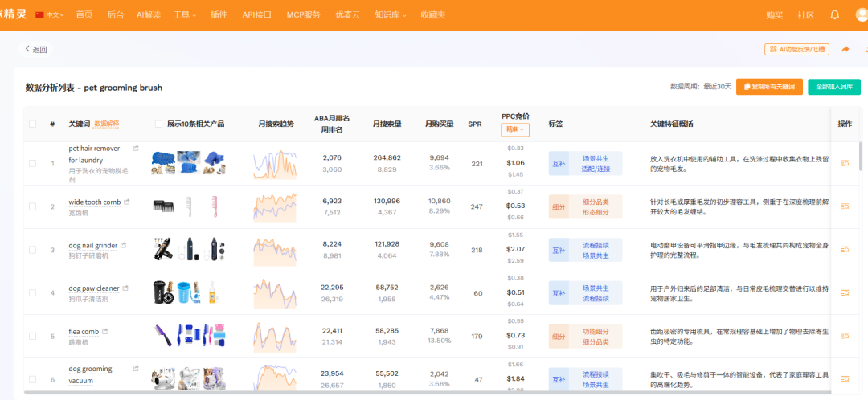Click the 返回 back button
The image size is (868, 400).
pyautogui.click(x=36, y=49)
